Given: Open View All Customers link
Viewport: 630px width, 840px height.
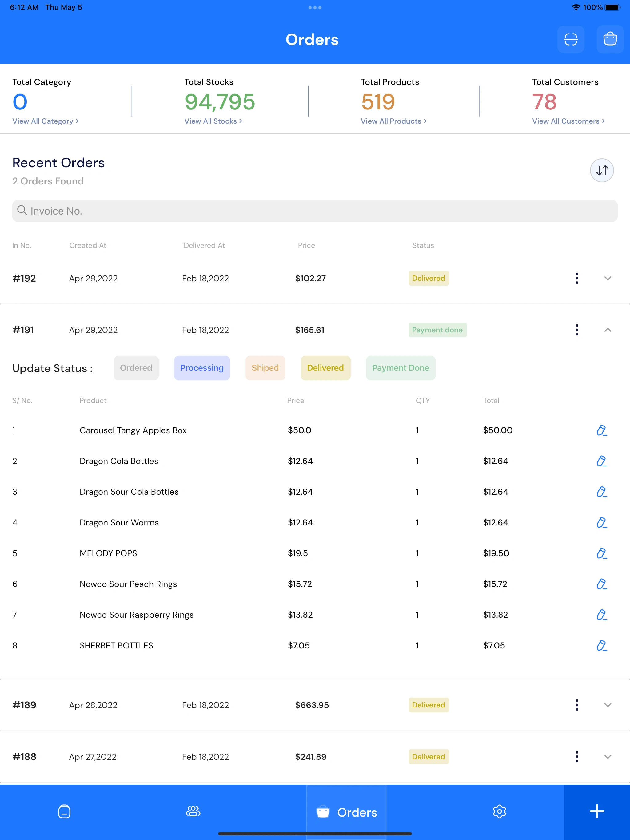Looking at the screenshot, I should (x=568, y=121).
